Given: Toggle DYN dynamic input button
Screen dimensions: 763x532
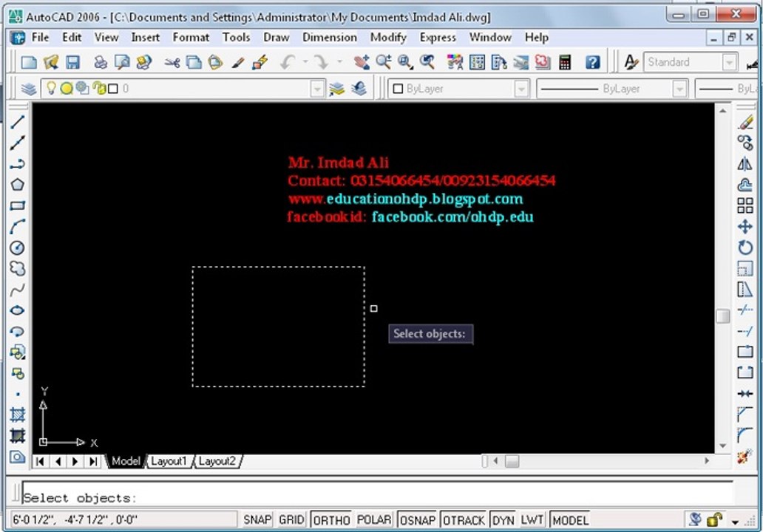Looking at the screenshot, I should (503, 520).
